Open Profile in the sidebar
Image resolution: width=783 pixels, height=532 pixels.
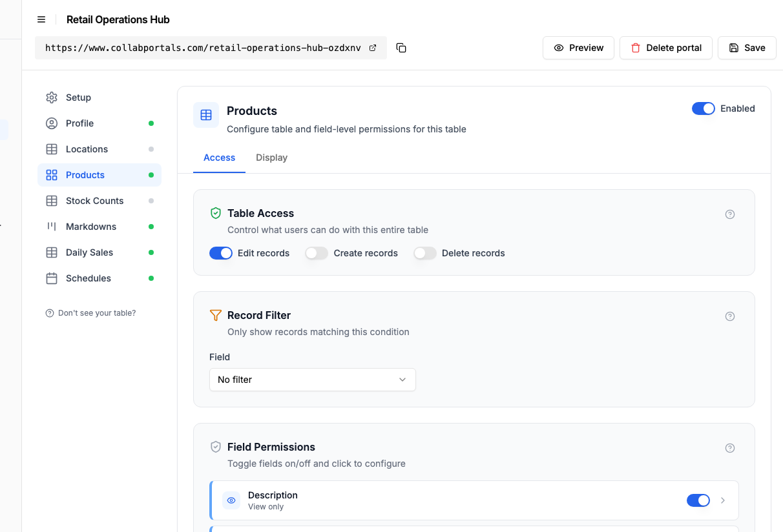tap(99, 123)
